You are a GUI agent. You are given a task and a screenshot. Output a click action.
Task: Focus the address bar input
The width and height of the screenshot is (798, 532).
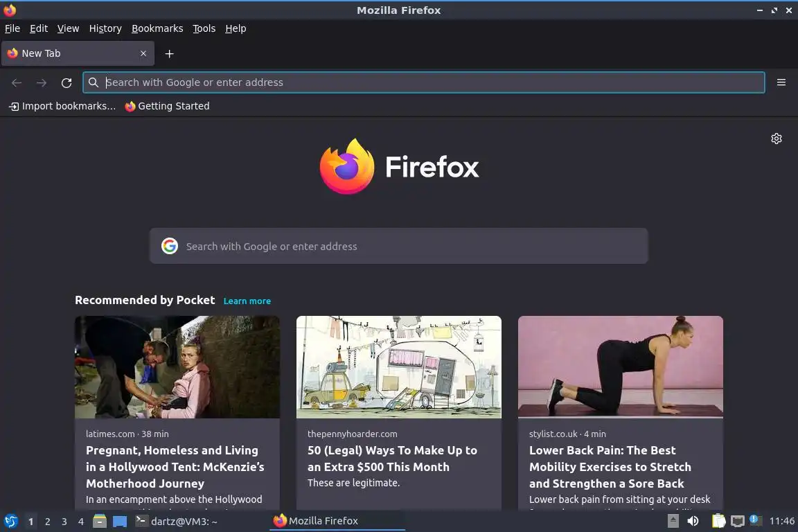coord(423,82)
